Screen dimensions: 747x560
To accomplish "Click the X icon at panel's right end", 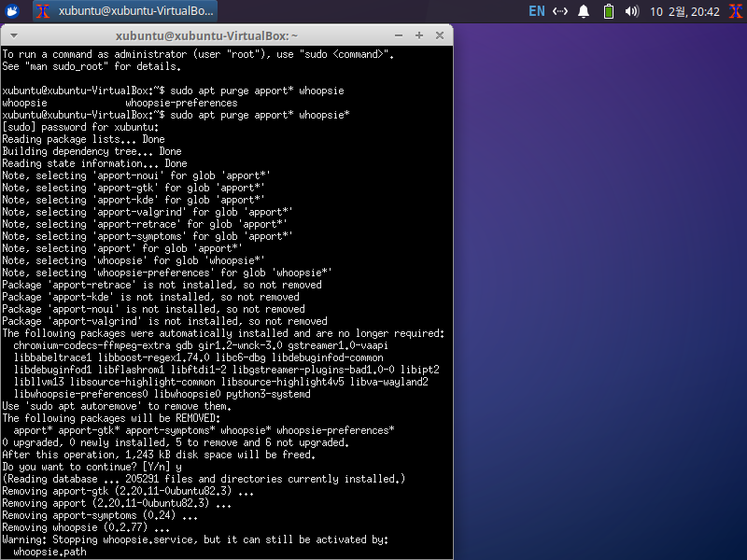I will pos(736,11).
